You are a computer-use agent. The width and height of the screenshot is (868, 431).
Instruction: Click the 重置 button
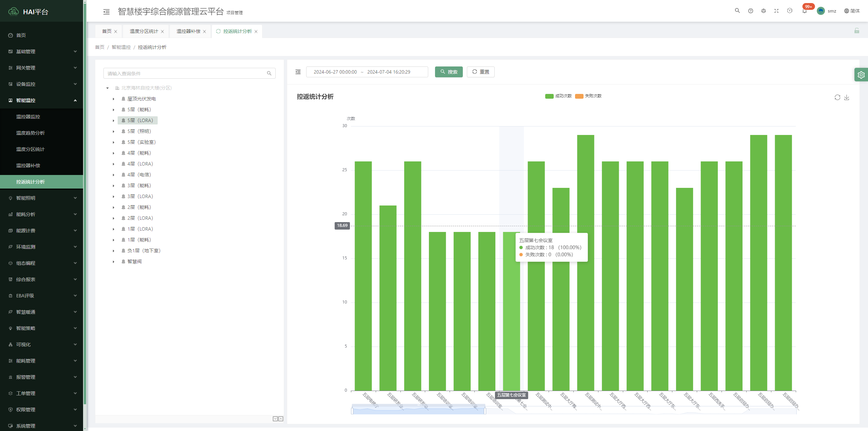pos(480,72)
